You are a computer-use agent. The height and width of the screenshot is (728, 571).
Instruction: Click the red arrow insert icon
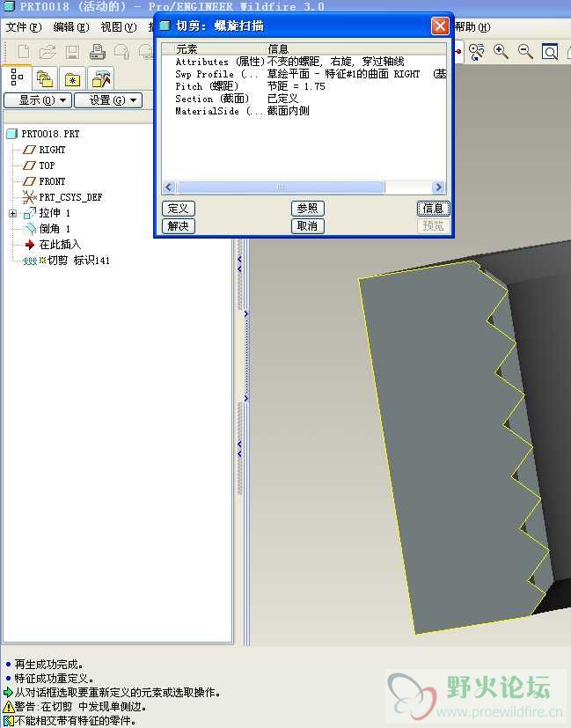(30, 245)
